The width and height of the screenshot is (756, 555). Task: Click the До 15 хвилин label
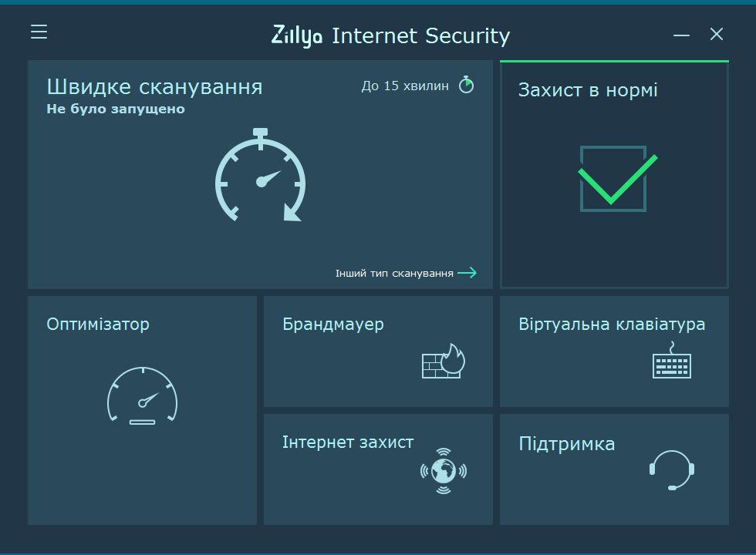click(x=405, y=86)
